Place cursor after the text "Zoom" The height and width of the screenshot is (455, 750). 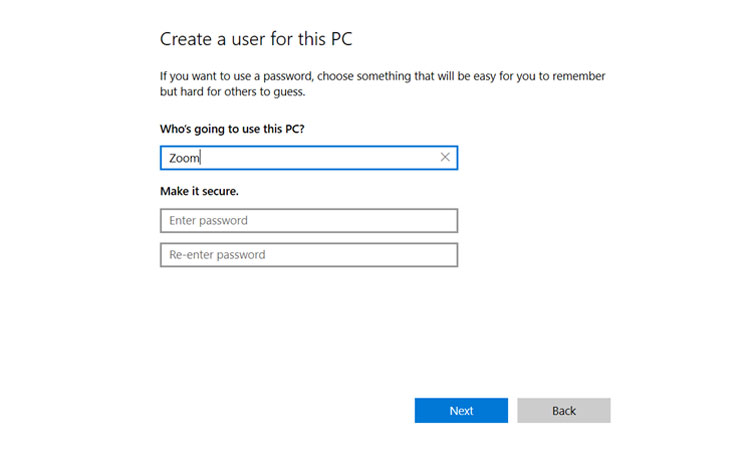(x=203, y=158)
